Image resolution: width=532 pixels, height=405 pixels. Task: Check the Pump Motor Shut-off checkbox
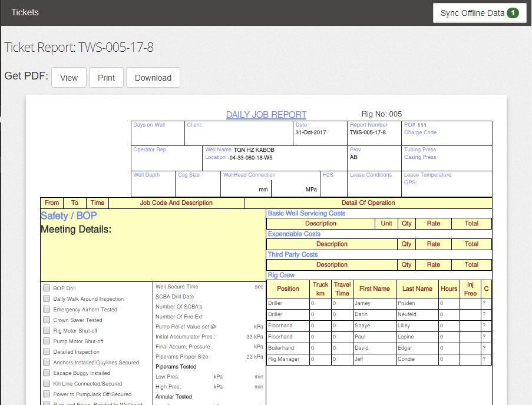[47, 341]
